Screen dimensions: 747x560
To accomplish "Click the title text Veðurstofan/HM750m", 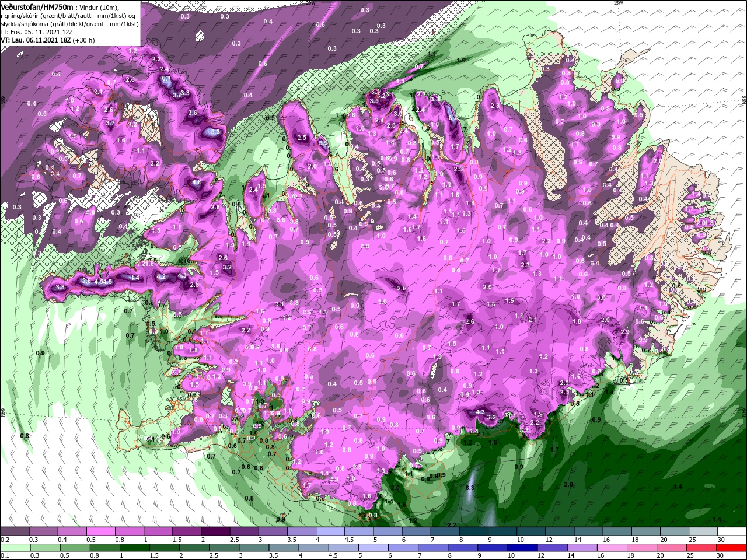I will tap(37, 6).
